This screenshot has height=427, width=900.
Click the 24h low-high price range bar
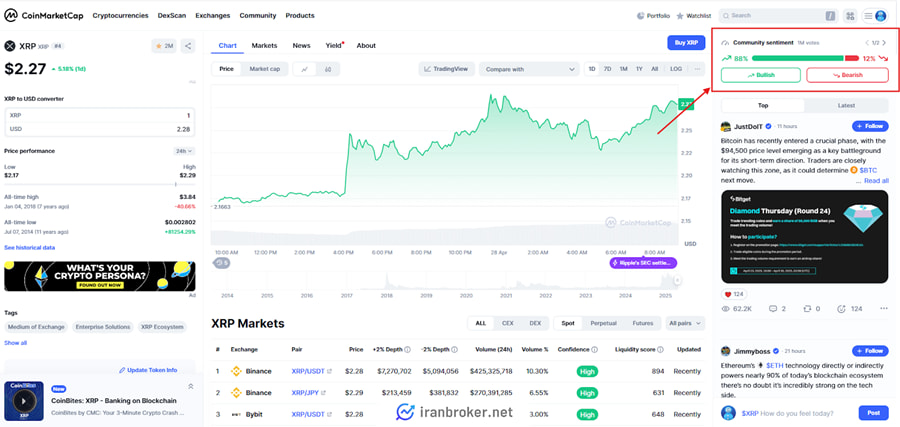pyautogui.click(x=99, y=184)
